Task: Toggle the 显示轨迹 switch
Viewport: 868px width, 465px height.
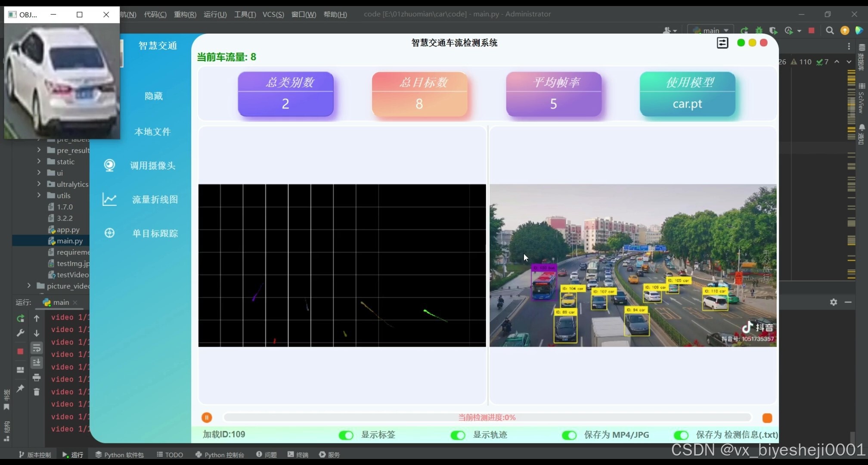Action: click(458, 435)
